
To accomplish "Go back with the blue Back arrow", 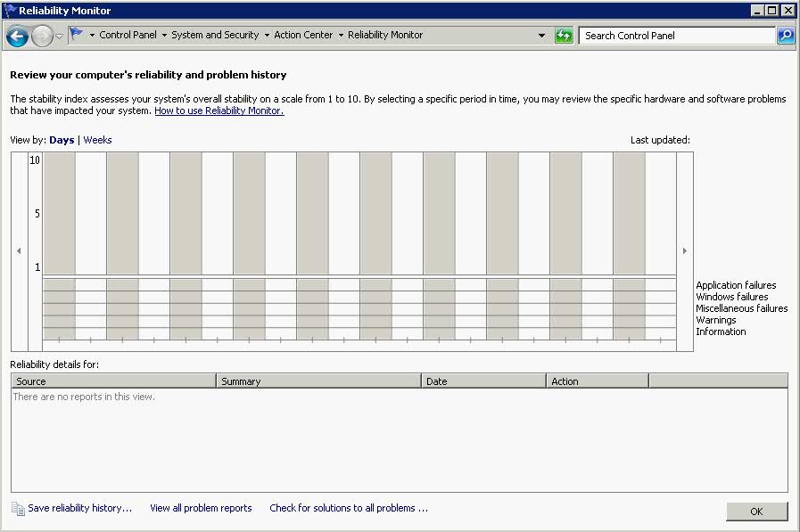I will coord(17,36).
